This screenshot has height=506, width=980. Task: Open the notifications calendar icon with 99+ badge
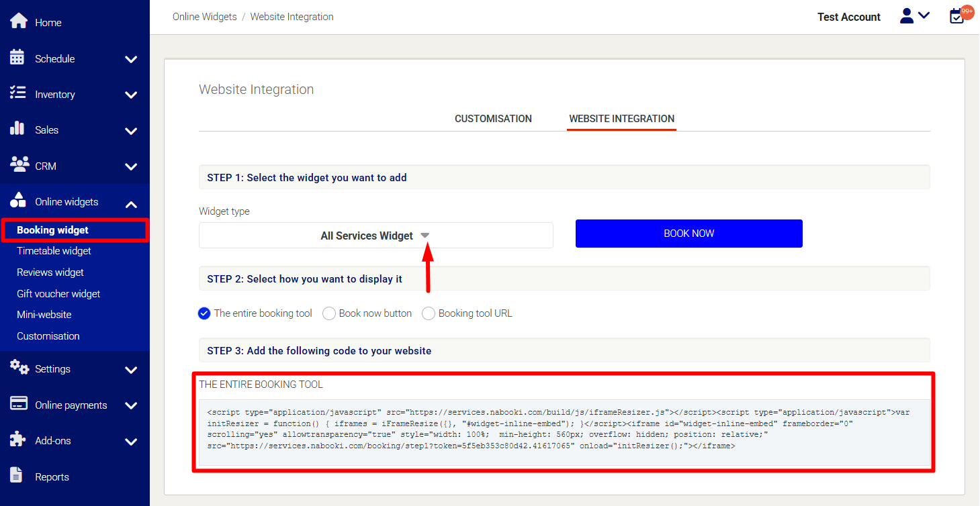(x=957, y=16)
